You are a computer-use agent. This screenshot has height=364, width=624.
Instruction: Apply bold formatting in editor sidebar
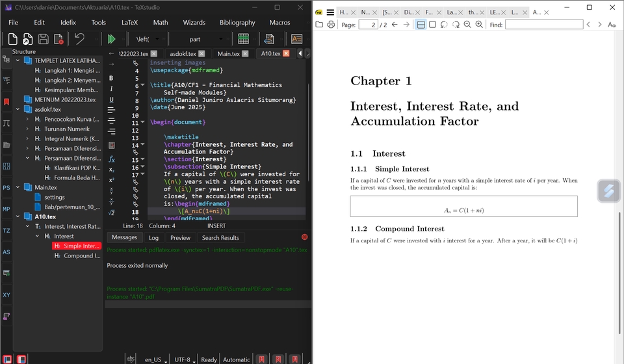111,78
